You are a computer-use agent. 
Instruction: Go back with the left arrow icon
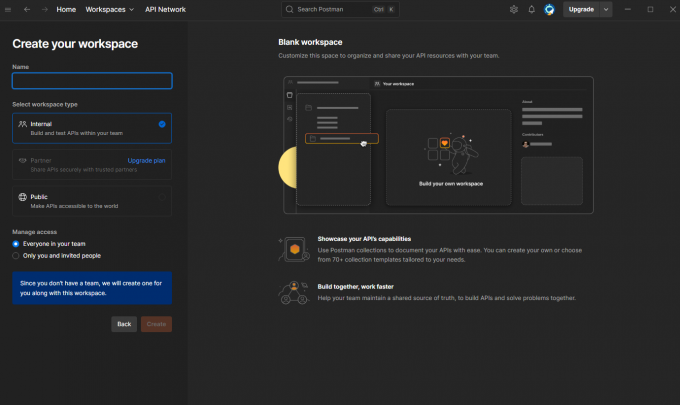(x=27, y=10)
